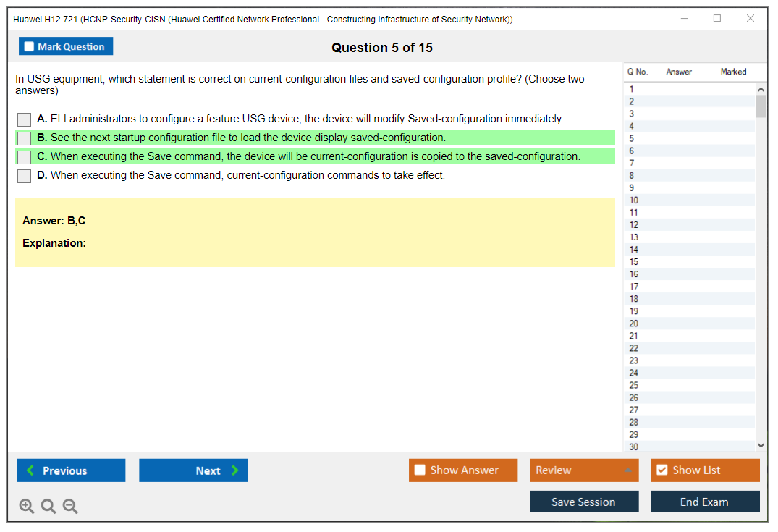Check the box for answer A
Screen dimensions: 778x532
(x=24, y=119)
